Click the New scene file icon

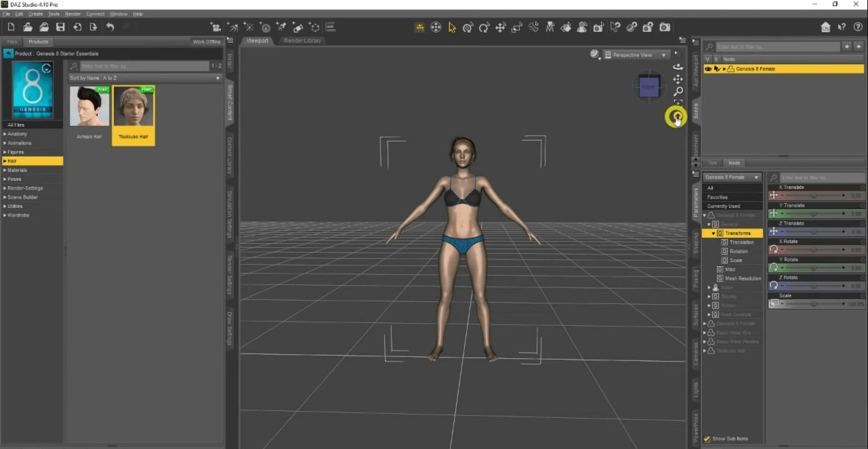12,27
